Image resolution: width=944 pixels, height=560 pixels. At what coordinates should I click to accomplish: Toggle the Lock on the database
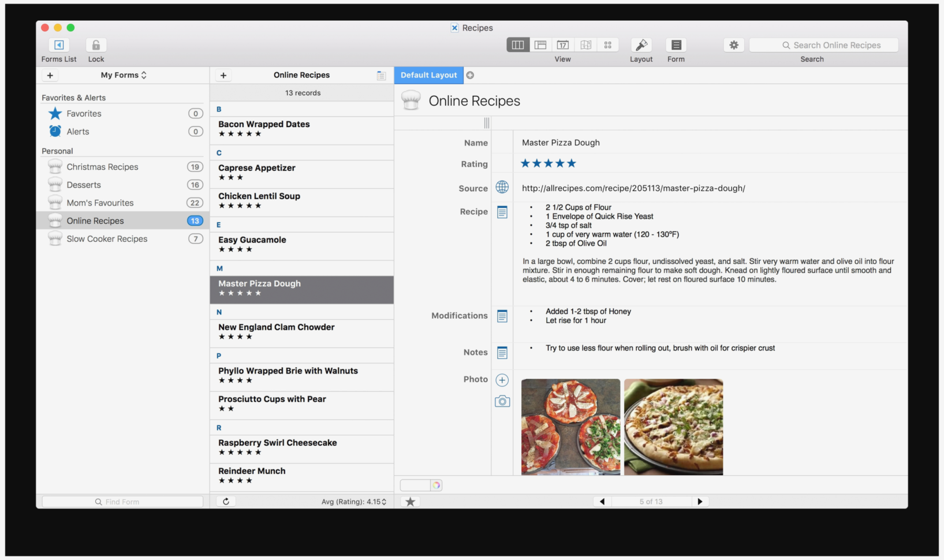pyautogui.click(x=96, y=45)
